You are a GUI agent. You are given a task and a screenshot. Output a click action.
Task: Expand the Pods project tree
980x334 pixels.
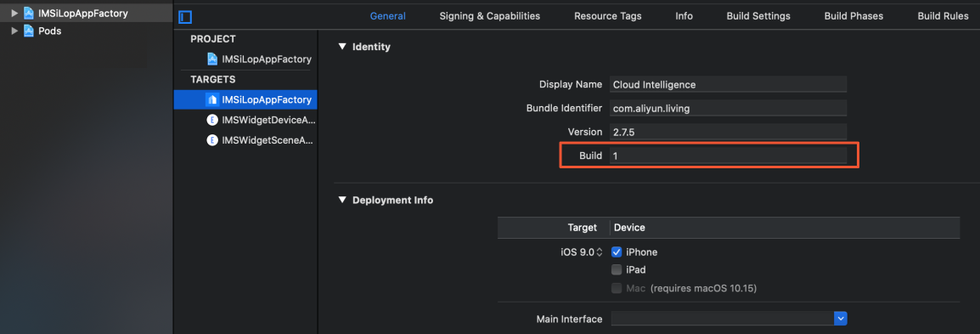tap(14, 31)
